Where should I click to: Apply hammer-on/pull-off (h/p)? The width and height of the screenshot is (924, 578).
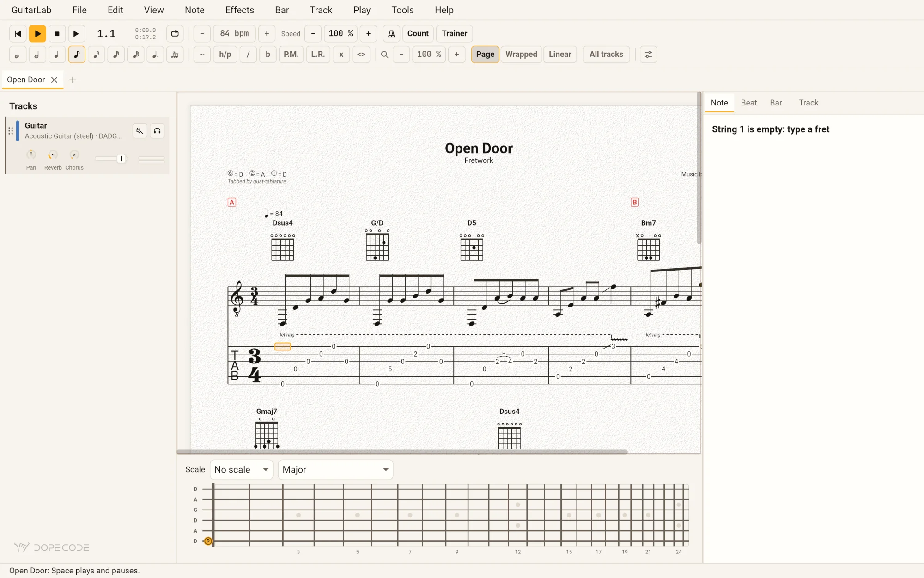coord(225,55)
